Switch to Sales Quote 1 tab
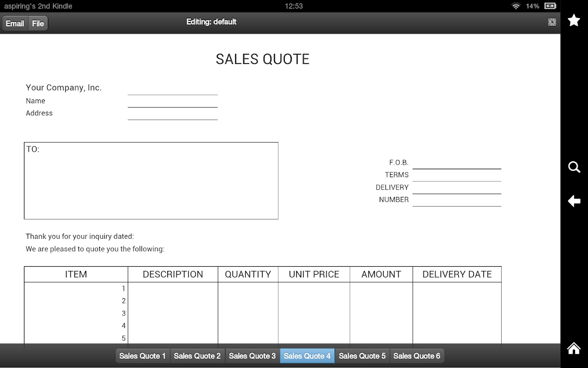This screenshot has width=588, height=368. tap(142, 356)
